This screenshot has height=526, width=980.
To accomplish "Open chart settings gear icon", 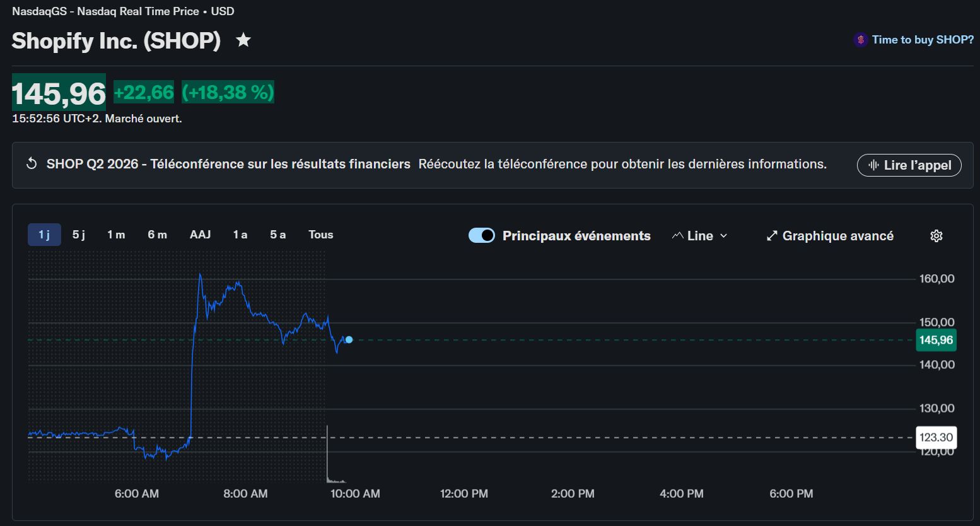I will pos(936,236).
